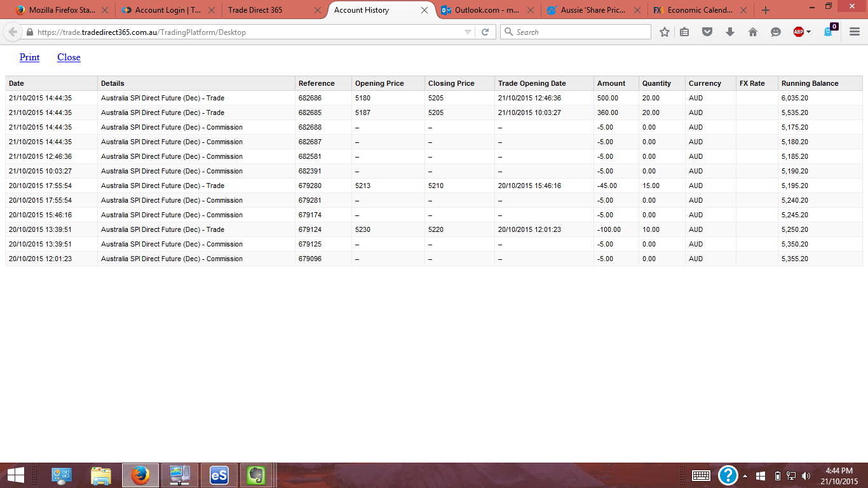Viewport: 868px width, 488px height.
Task: Click the Ghostery extension icon
Action: click(829, 31)
